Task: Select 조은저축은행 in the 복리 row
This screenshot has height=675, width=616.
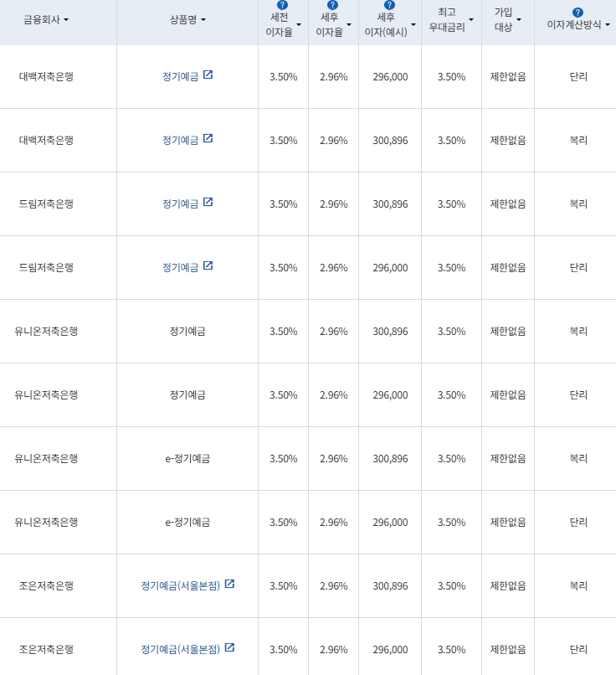Action: [46, 586]
